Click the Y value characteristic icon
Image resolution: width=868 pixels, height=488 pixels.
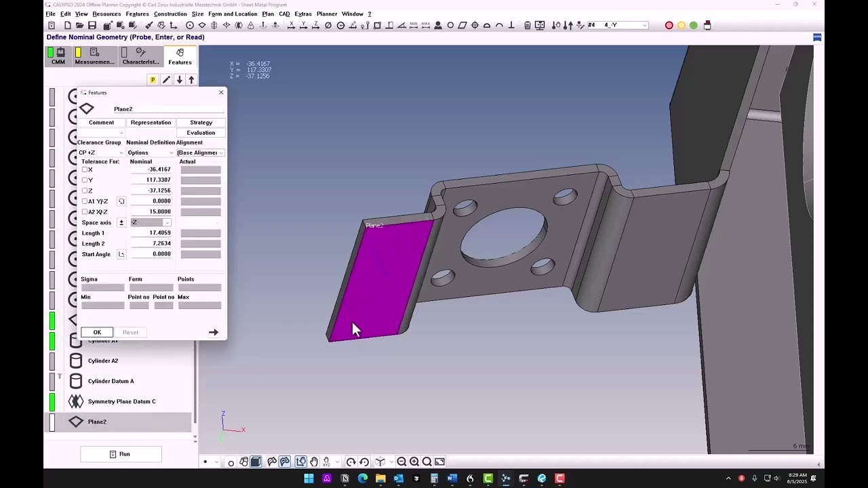(x=303, y=26)
